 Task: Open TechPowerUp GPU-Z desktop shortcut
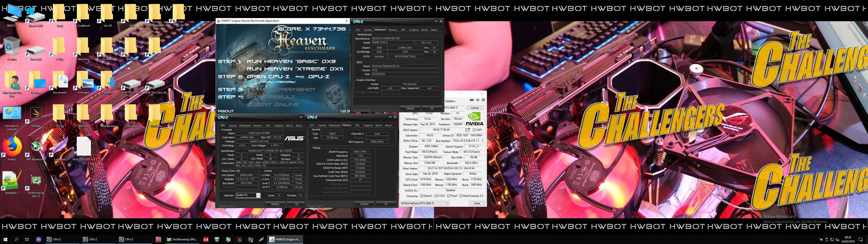[36, 185]
